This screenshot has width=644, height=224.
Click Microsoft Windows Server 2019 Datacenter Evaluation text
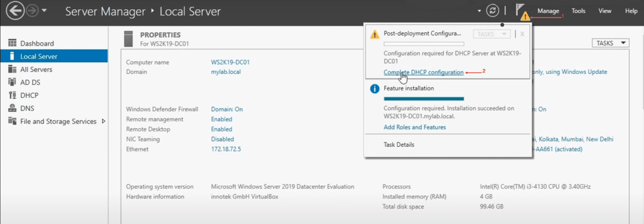pos(282,186)
